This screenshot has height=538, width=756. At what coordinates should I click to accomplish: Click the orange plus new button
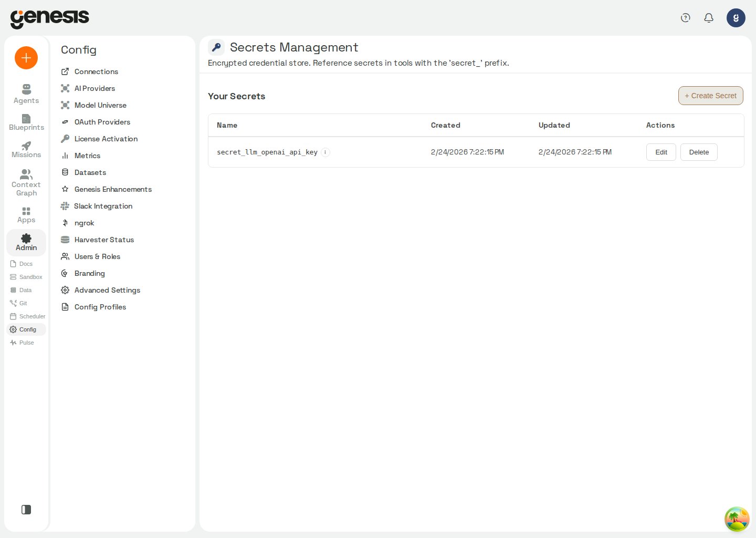click(x=26, y=58)
